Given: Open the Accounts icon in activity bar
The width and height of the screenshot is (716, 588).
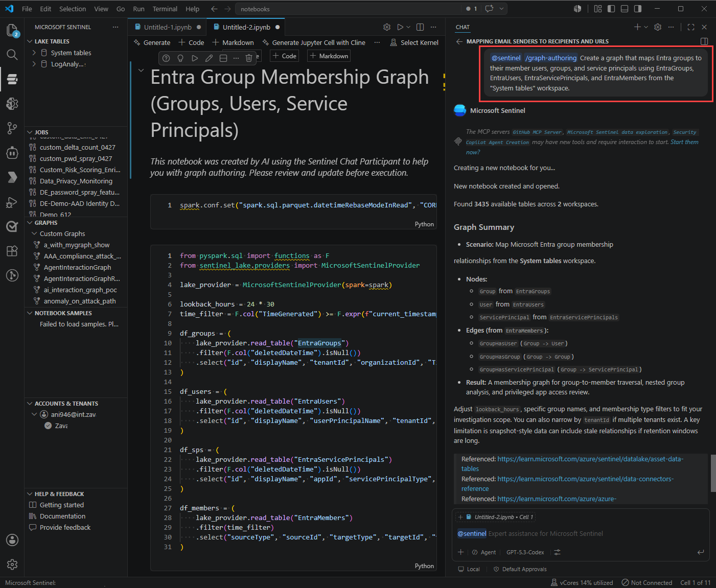Looking at the screenshot, I should click(x=12, y=540).
